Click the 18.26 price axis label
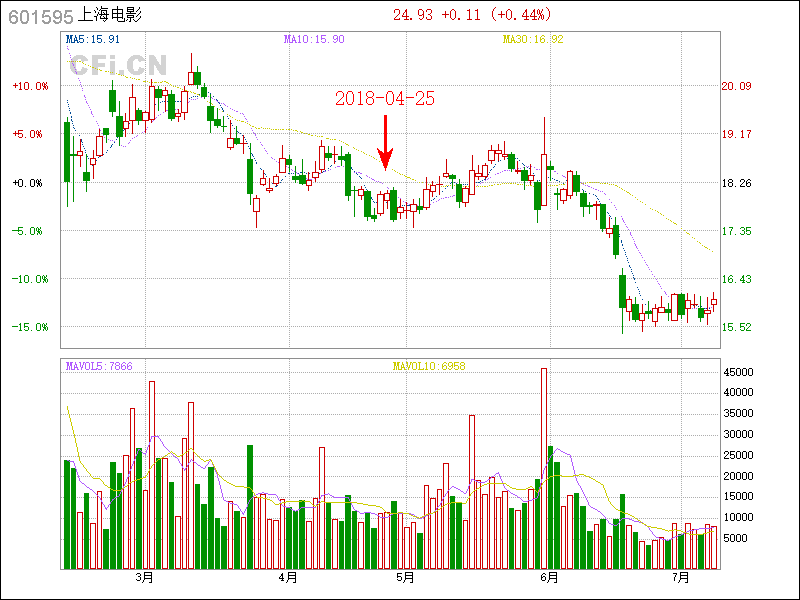This screenshot has width=800, height=600. pos(736,183)
